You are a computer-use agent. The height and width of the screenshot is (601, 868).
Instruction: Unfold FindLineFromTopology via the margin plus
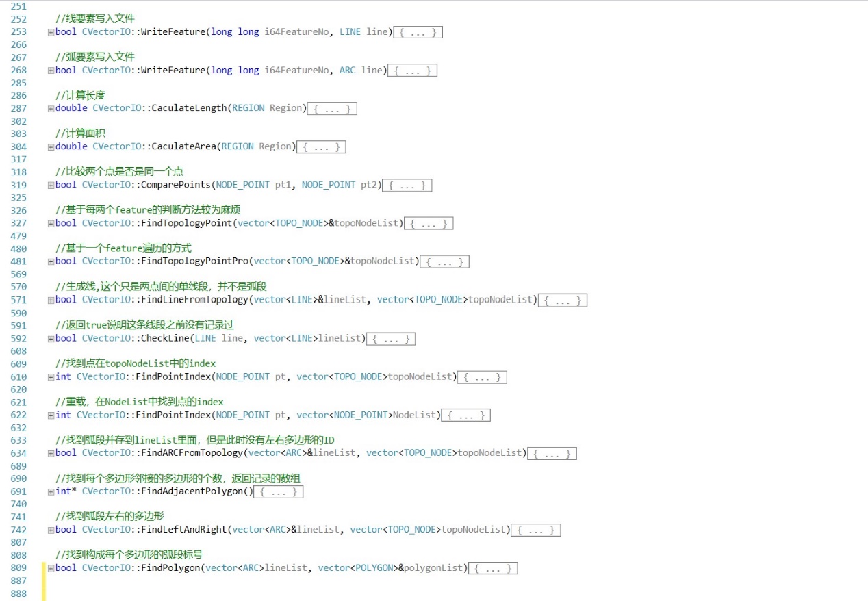[x=51, y=300]
